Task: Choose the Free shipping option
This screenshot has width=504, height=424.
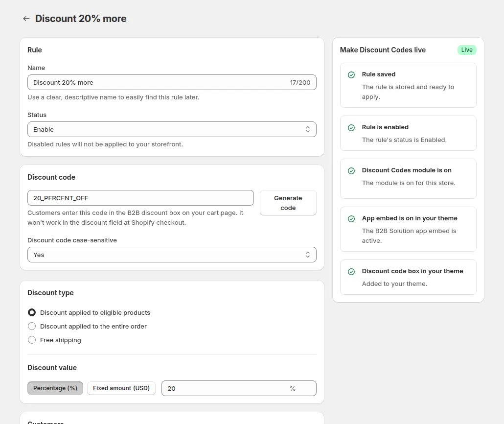Action: (32, 340)
